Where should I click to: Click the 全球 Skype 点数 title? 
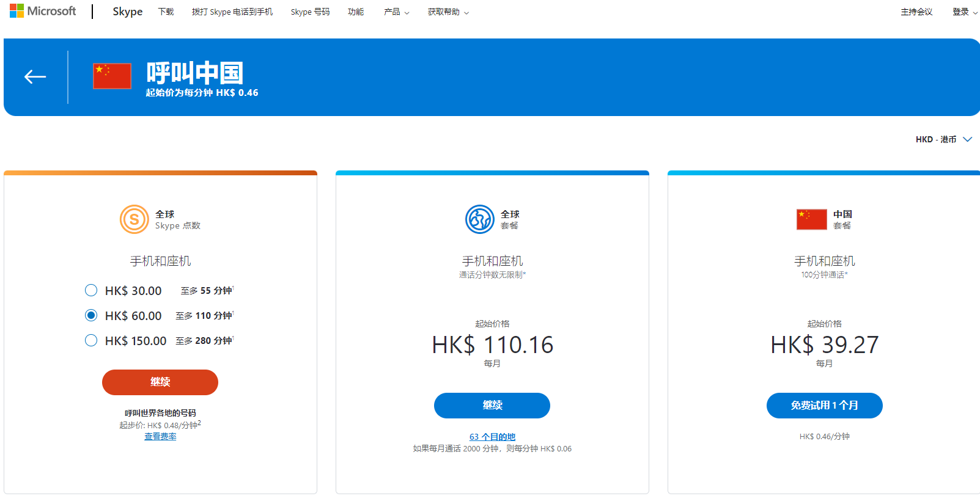(178, 219)
